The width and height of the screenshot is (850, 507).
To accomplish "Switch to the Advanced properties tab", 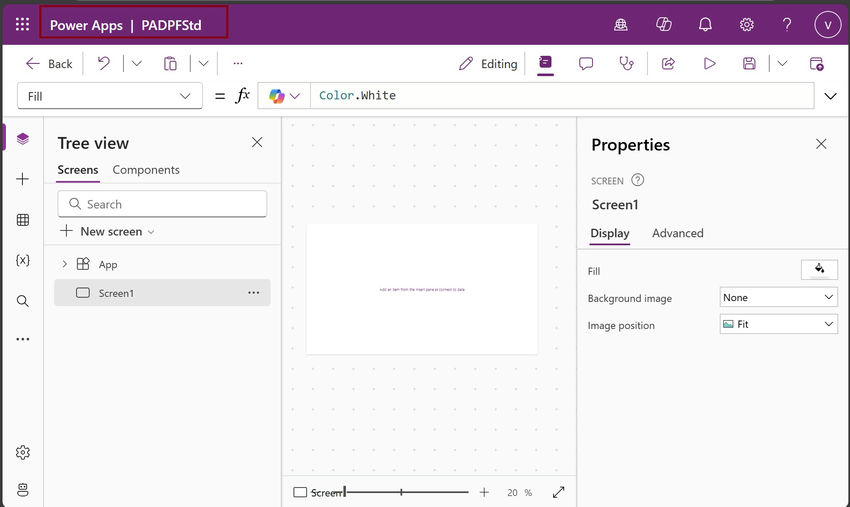I will (x=677, y=233).
